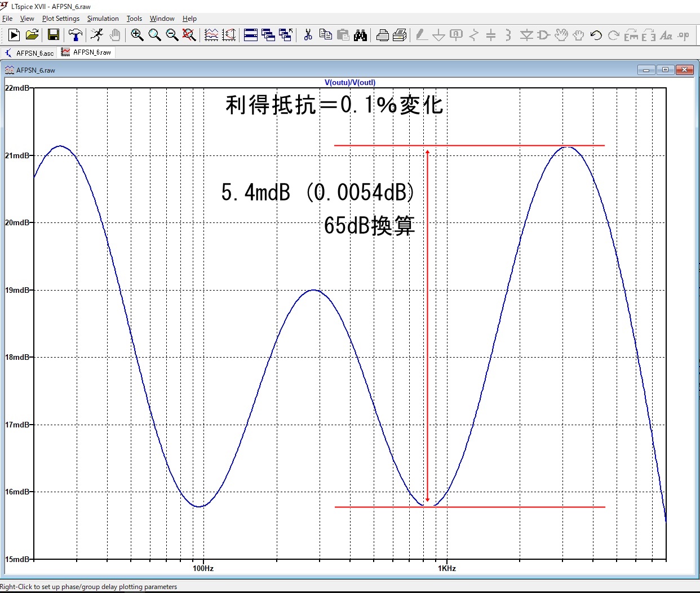The height and width of the screenshot is (593, 700).
Task: Click the Print icon
Action: [x=382, y=35]
